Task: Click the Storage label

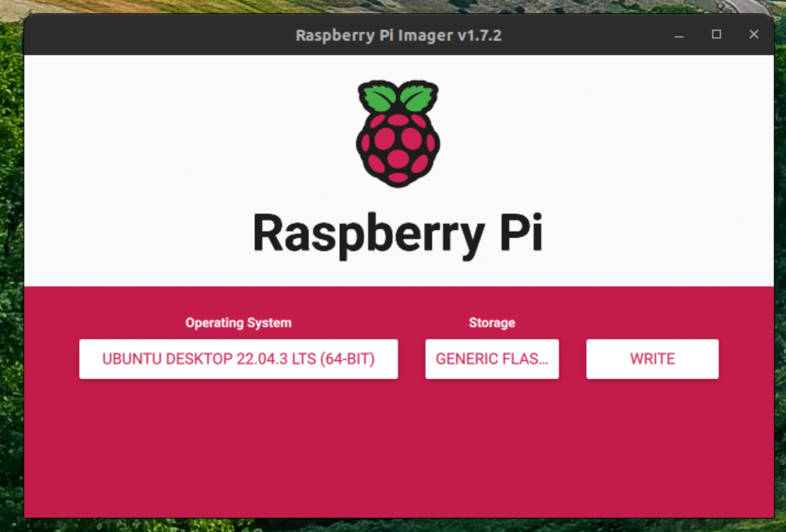Action: coord(492,323)
